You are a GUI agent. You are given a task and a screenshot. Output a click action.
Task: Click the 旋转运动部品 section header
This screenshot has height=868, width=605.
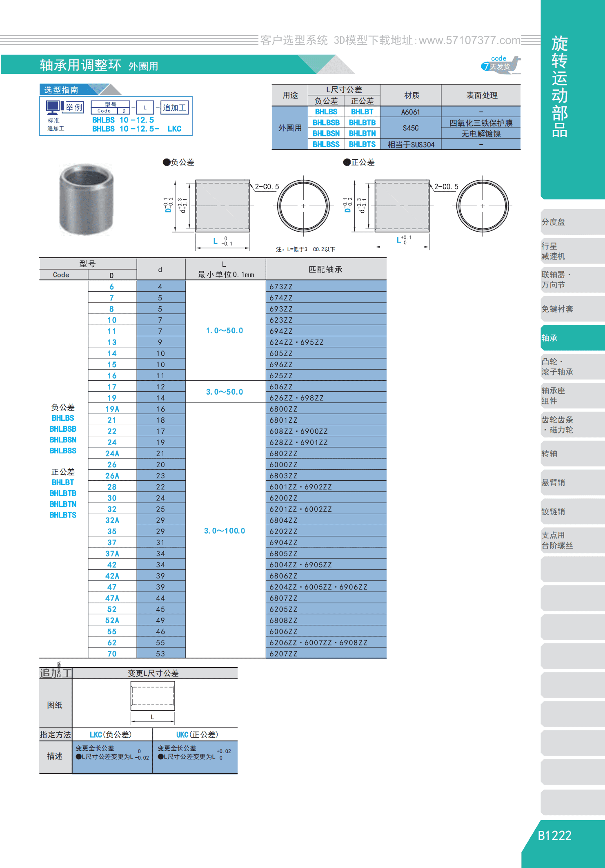560,87
